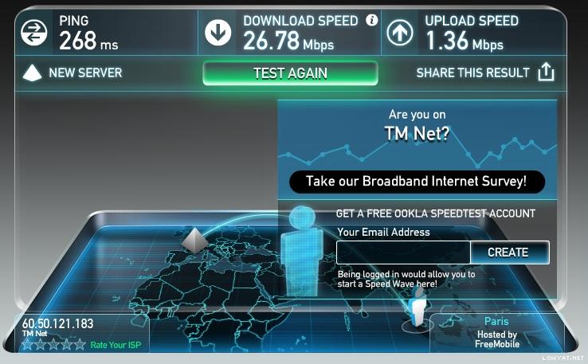
Task: Click the Rate Your ISP link
Action: click(x=116, y=345)
